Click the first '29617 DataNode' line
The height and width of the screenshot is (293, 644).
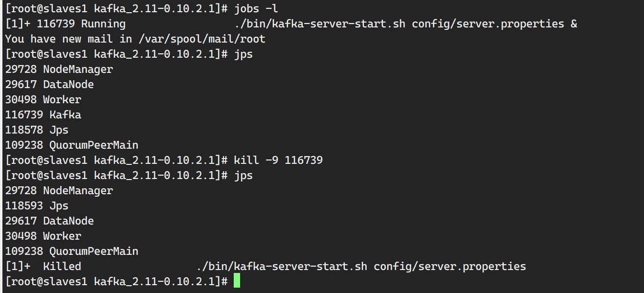pyautogui.click(x=49, y=84)
